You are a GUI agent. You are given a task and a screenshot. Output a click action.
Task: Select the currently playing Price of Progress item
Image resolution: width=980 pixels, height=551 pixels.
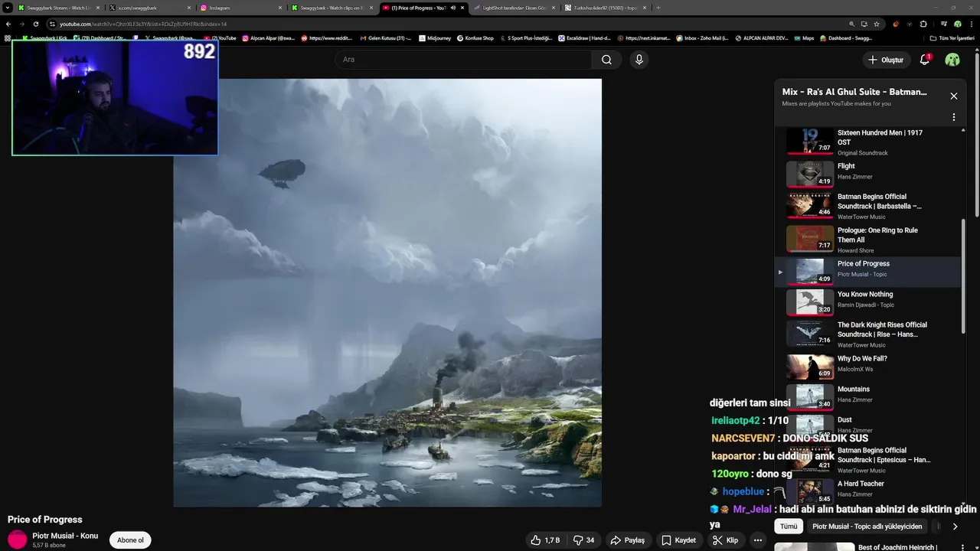pos(867,271)
